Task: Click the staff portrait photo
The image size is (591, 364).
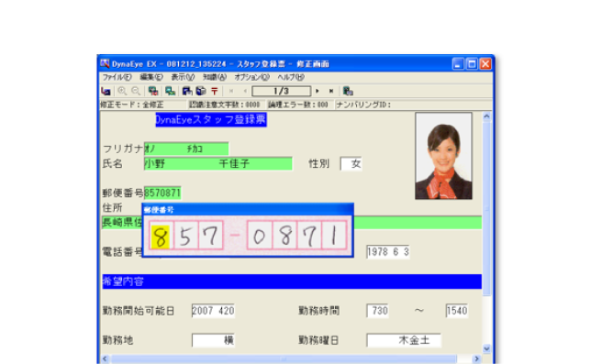Action: tap(443, 156)
